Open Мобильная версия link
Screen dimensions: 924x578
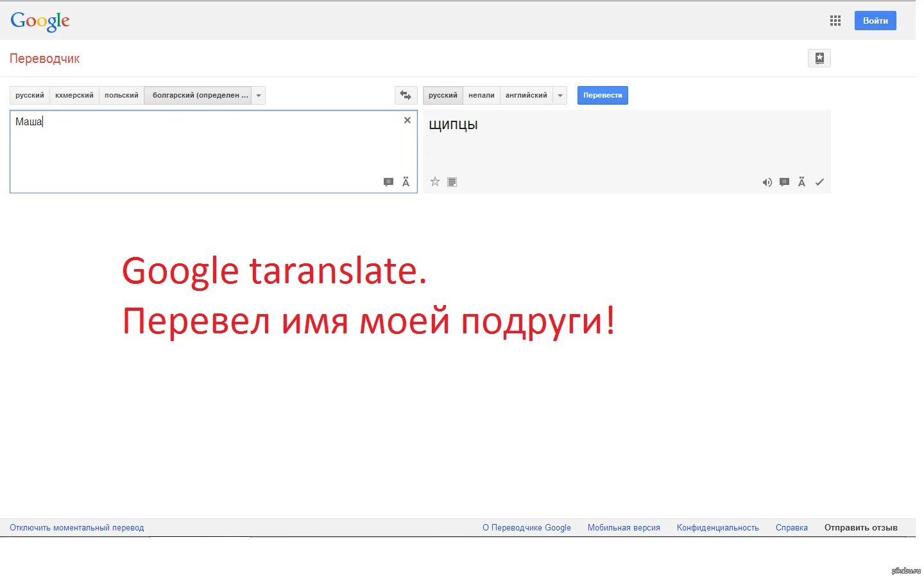[624, 527]
